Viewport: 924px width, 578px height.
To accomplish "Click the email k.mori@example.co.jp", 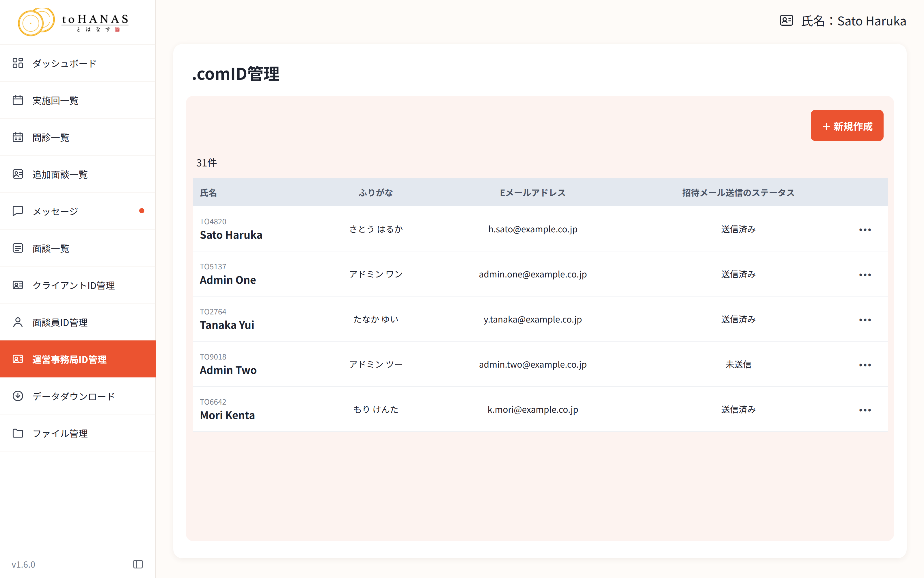I will [x=533, y=410].
